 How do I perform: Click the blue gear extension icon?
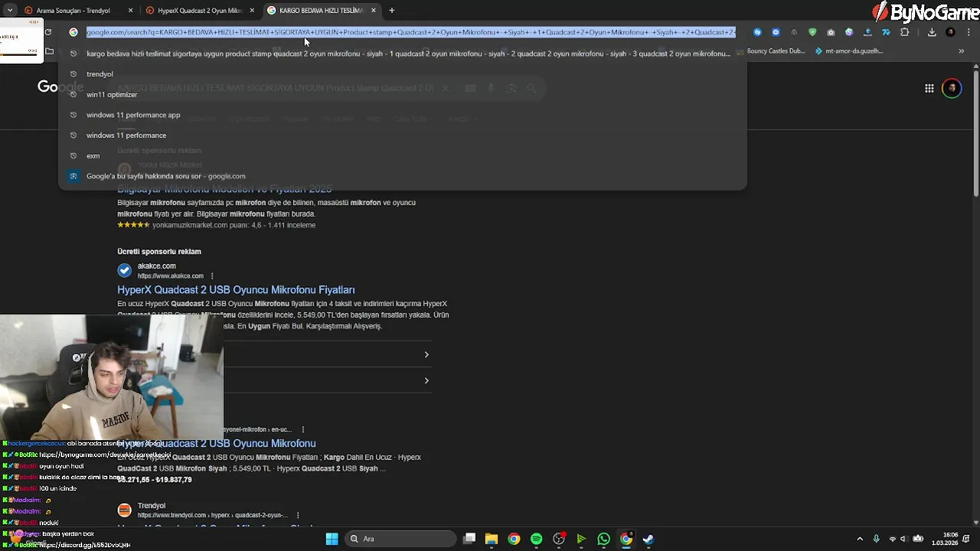pos(776,32)
